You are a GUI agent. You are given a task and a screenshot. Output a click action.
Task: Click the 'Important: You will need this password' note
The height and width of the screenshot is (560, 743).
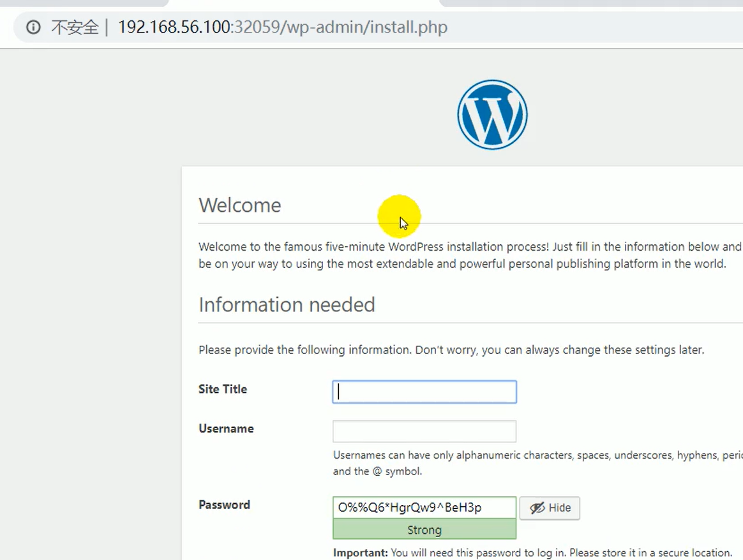coord(532,553)
